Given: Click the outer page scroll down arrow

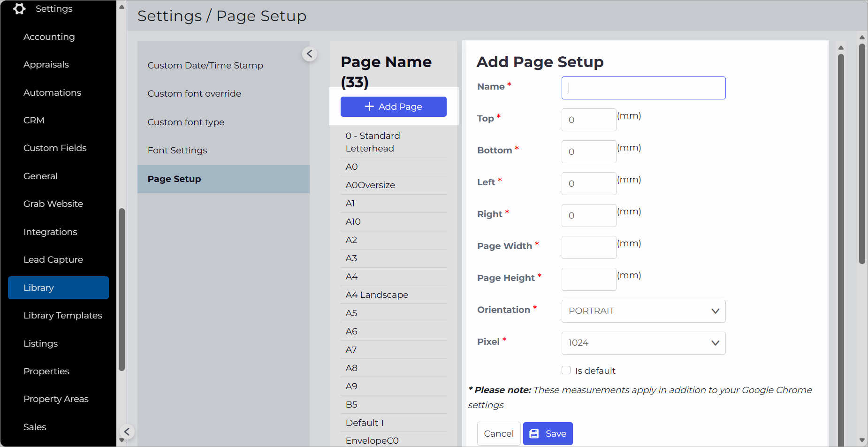Looking at the screenshot, I should pos(862,440).
